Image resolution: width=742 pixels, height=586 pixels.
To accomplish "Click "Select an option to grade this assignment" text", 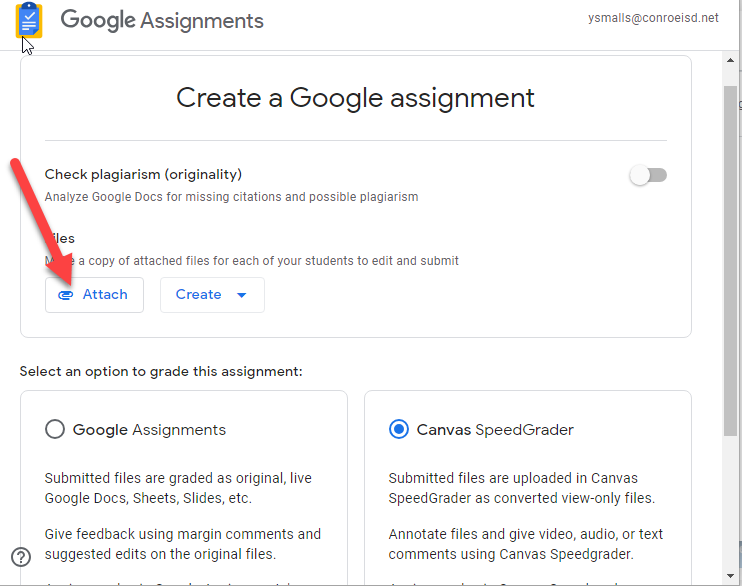I will click(161, 372).
